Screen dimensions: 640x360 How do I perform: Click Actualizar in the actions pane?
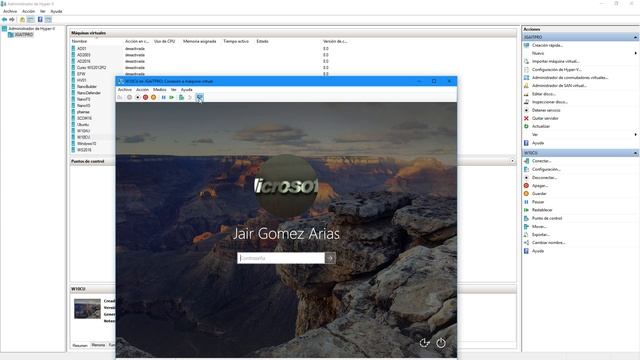click(541, 127)
